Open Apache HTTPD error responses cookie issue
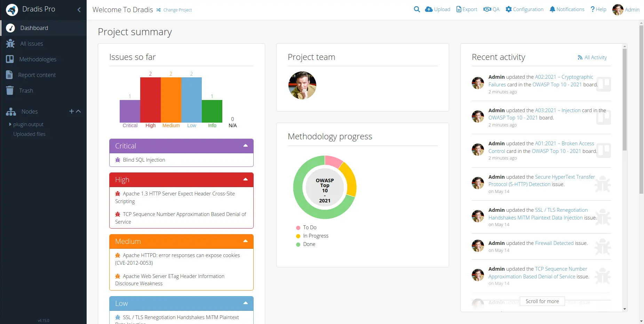The width and height of the screenshot is (644, 324). click(177, 259)
